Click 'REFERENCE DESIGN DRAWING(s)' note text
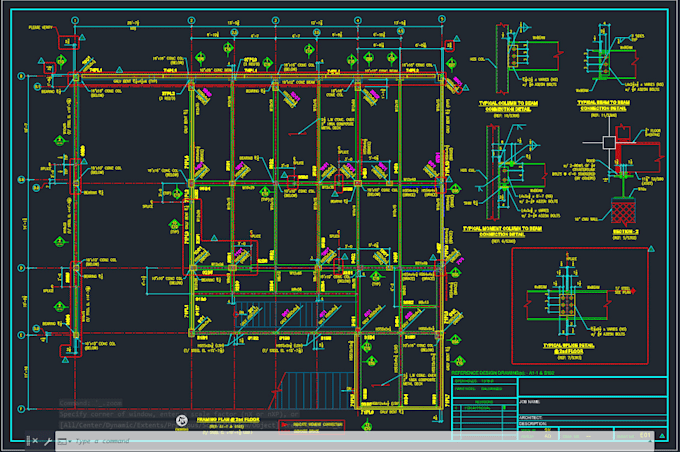This screenshot has width=680, height=452. pos(503,373)
